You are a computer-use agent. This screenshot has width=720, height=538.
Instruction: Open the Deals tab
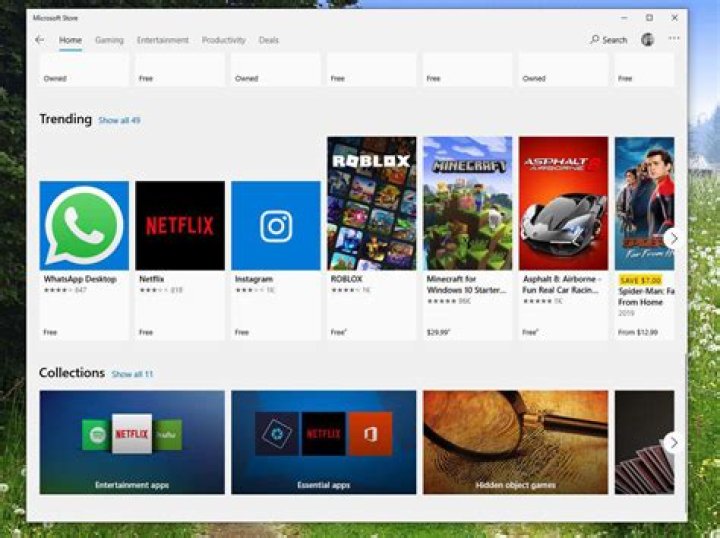pos(269,40)
